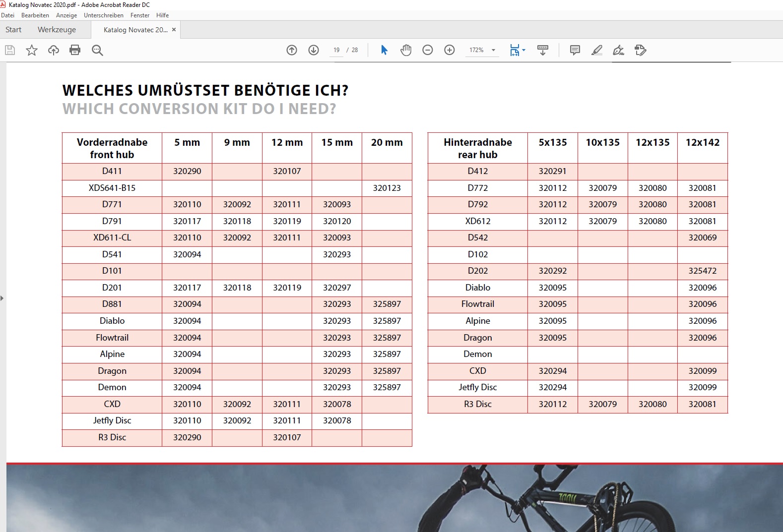Click the Hinterradnabe rear hub header

pyautogui.click(x=478, y=148)
